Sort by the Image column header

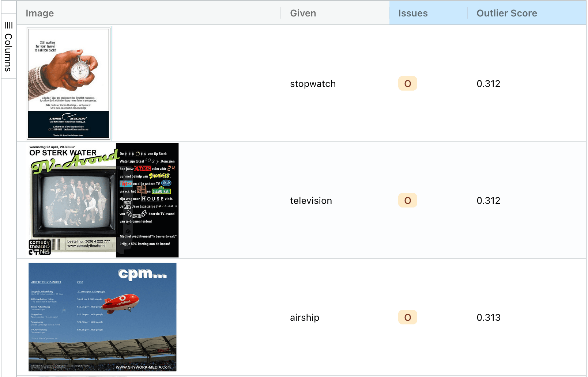pyautogui.click(x=40, y=13)
